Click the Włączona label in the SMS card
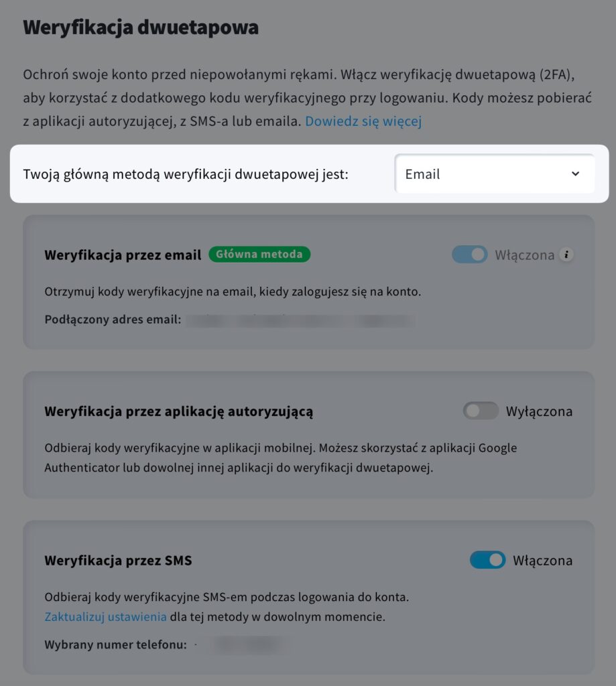 (542, 561)
